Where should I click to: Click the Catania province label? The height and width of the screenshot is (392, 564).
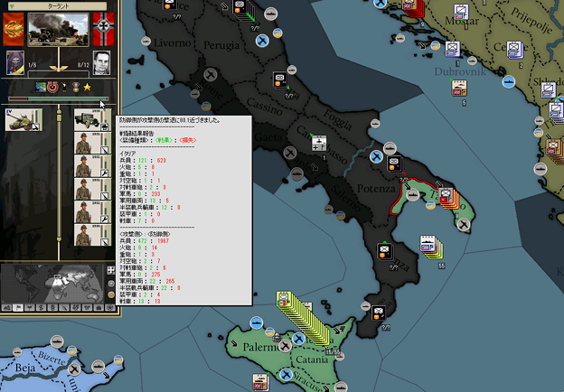tap(312, 359)
